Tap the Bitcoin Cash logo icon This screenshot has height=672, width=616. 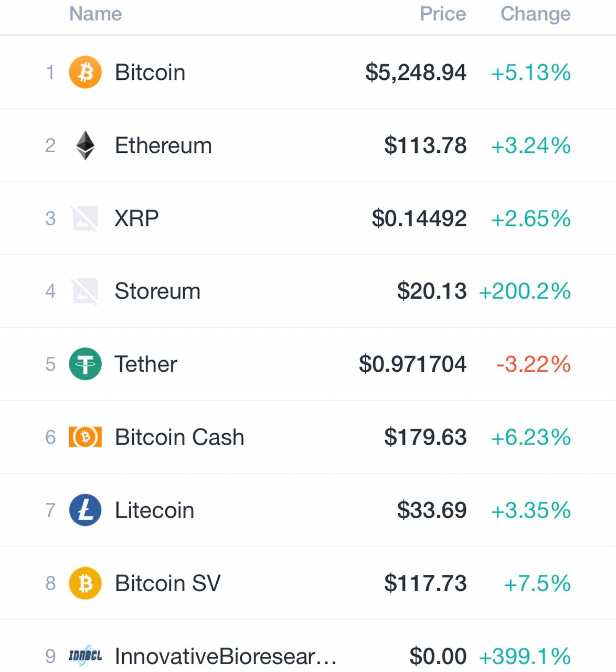(85, 437)
